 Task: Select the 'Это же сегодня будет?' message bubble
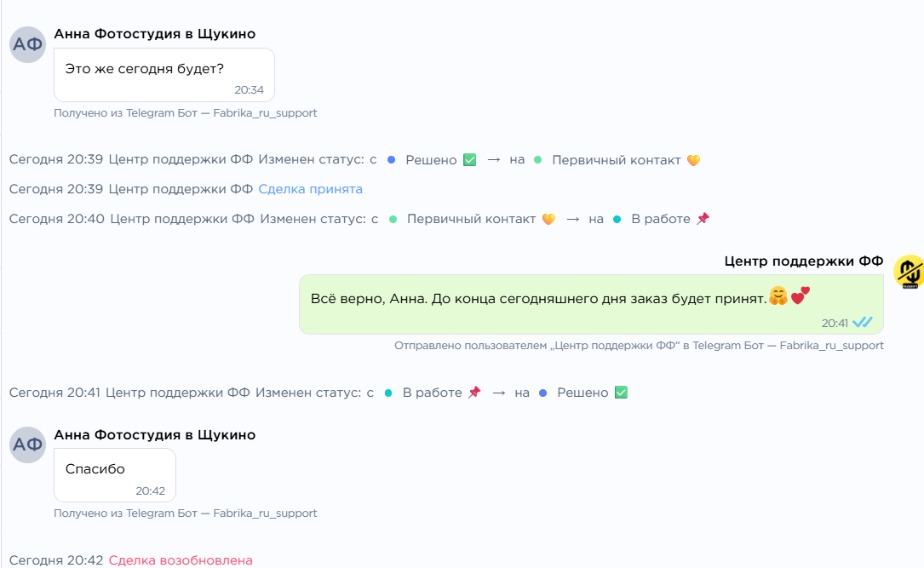pos(164,75)
